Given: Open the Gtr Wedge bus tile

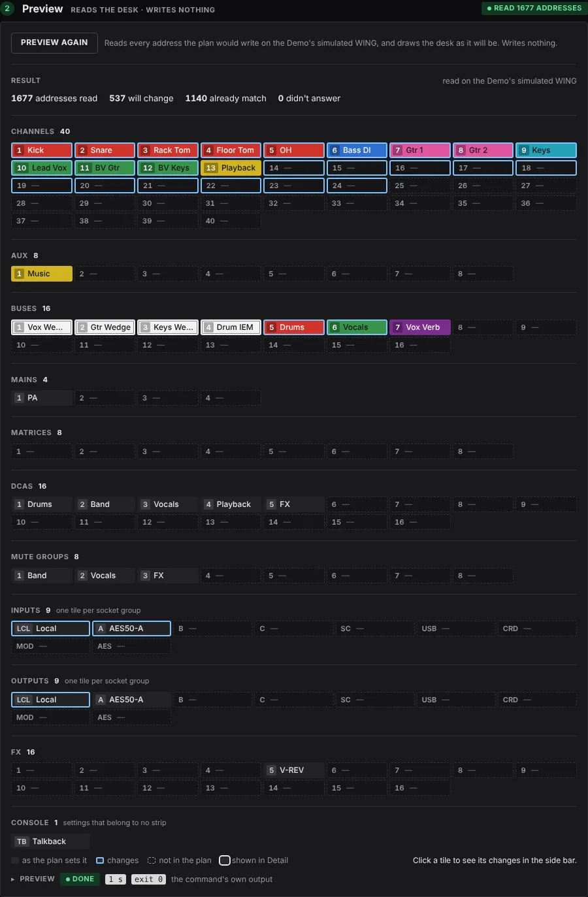Looking at the screenshot, I should (105, 327).
